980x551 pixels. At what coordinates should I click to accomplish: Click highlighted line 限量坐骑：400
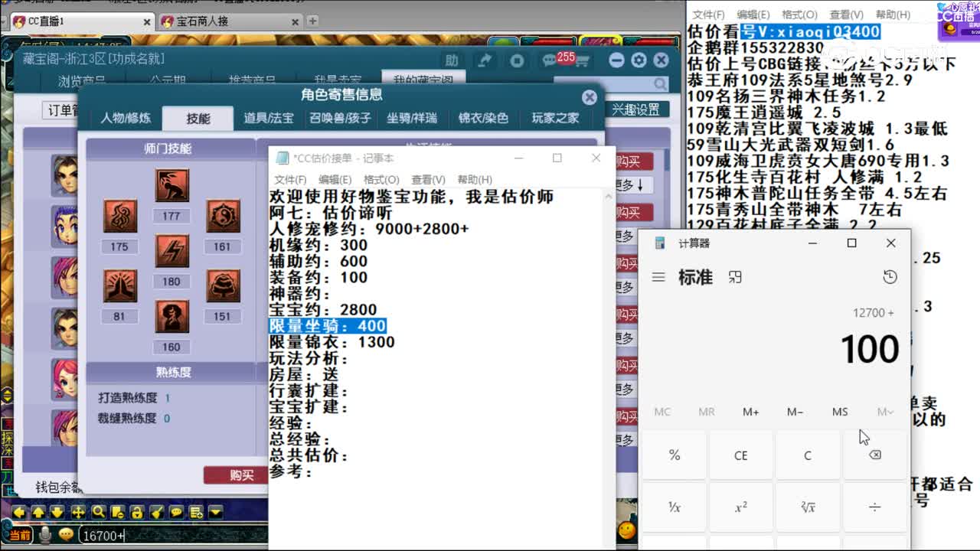(327, 326)
